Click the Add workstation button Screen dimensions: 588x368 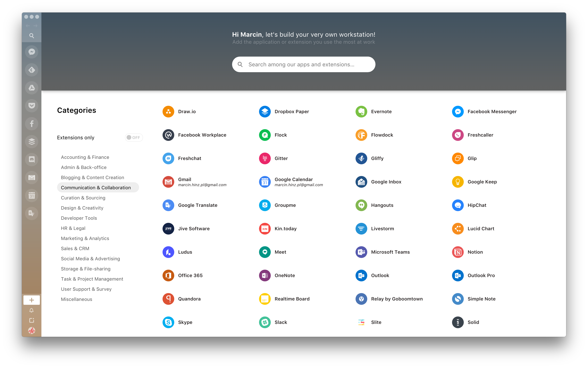click(32, 300)
